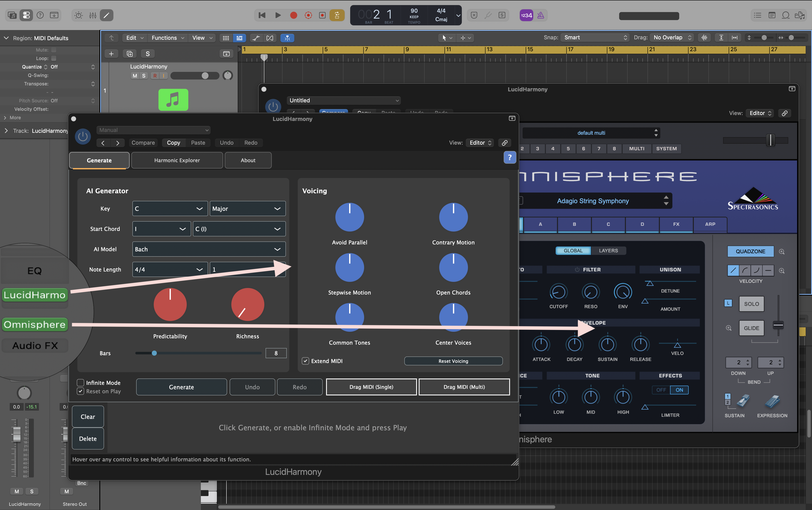This screenshot has width=812, height=510.
Task: Switch to the Harmonic Explorer tab
Action: tap(177, 160)
